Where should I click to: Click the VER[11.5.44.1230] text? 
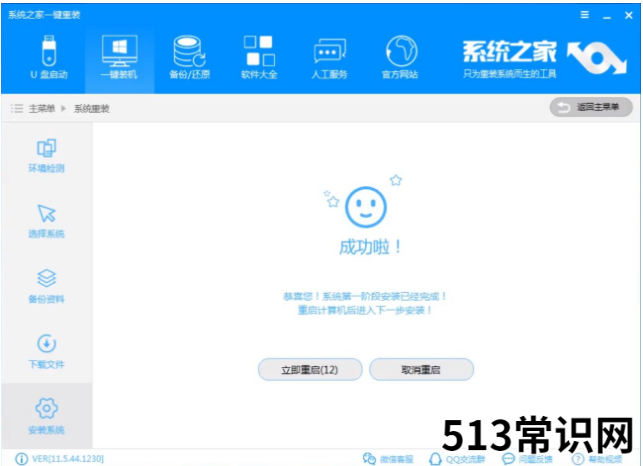tap(68, 459)
